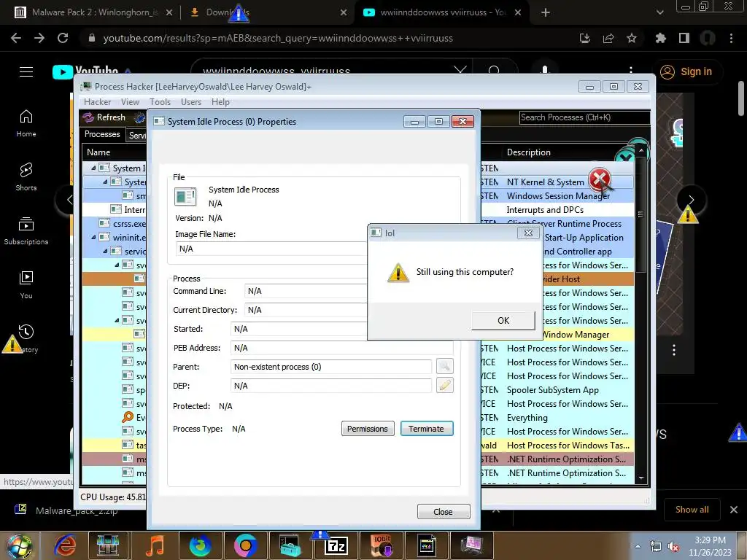Sort by the Description column header
Screen dimensions: 747x560
point(529,152)
